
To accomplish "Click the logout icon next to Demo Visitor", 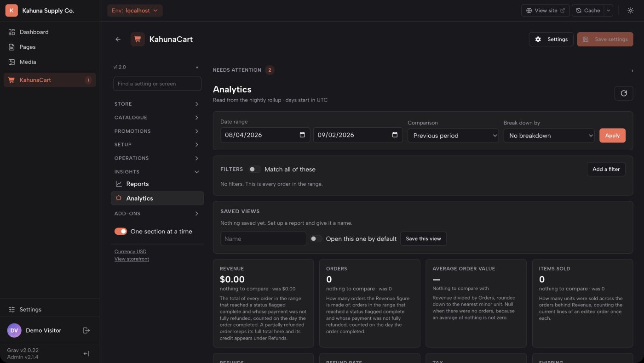I will 86,330.
